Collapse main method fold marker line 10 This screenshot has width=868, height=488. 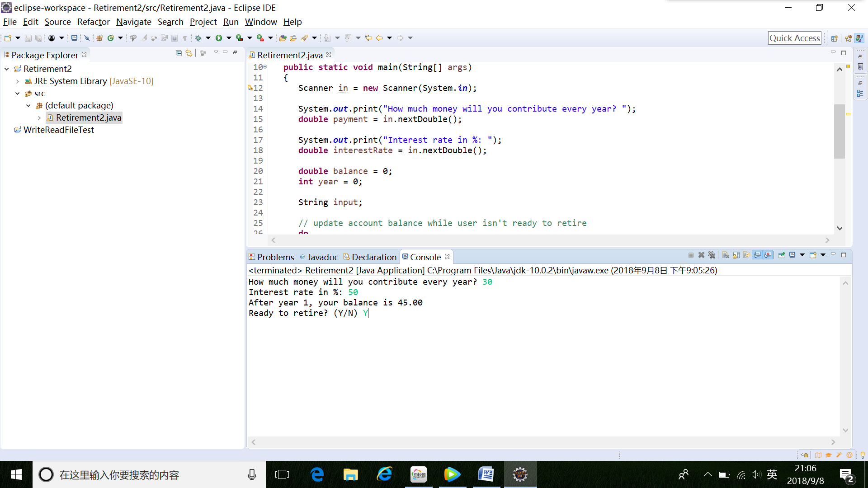point(265,67)
